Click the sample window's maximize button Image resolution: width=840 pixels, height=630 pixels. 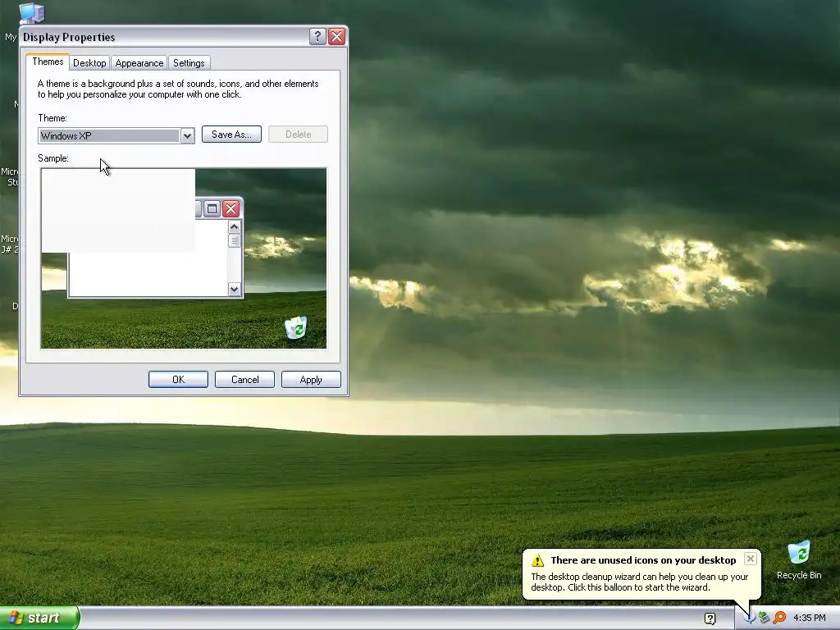[212, 208]
